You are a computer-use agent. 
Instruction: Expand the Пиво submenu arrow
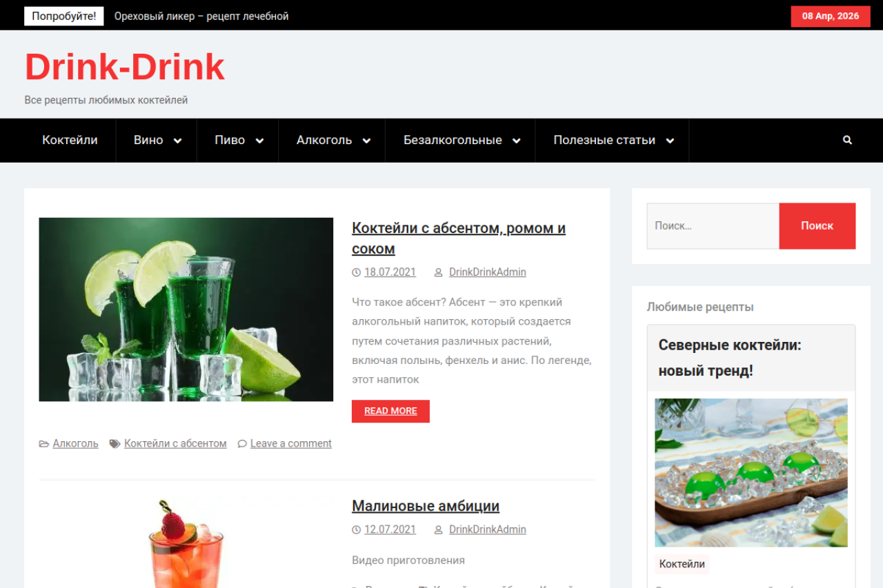click(259, 141)
